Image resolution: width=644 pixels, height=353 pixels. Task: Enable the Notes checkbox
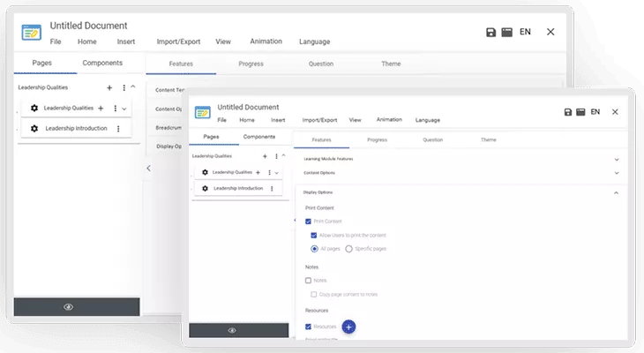coord(308,281)
